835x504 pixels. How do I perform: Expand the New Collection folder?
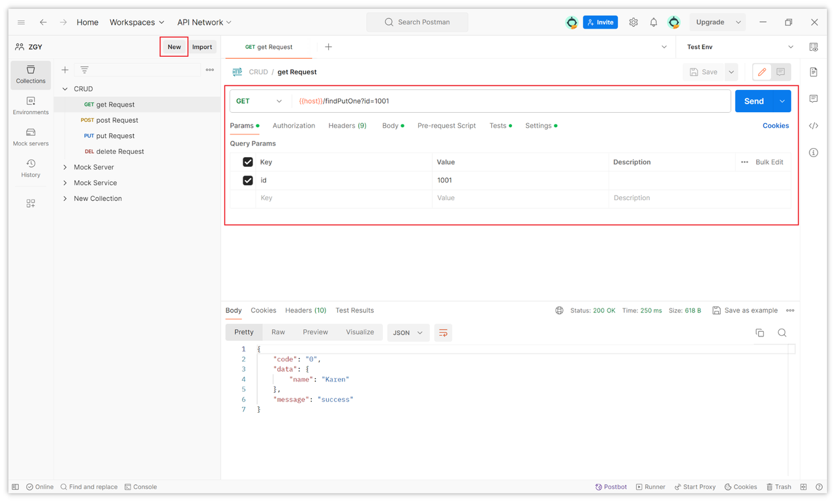[65, 198]
